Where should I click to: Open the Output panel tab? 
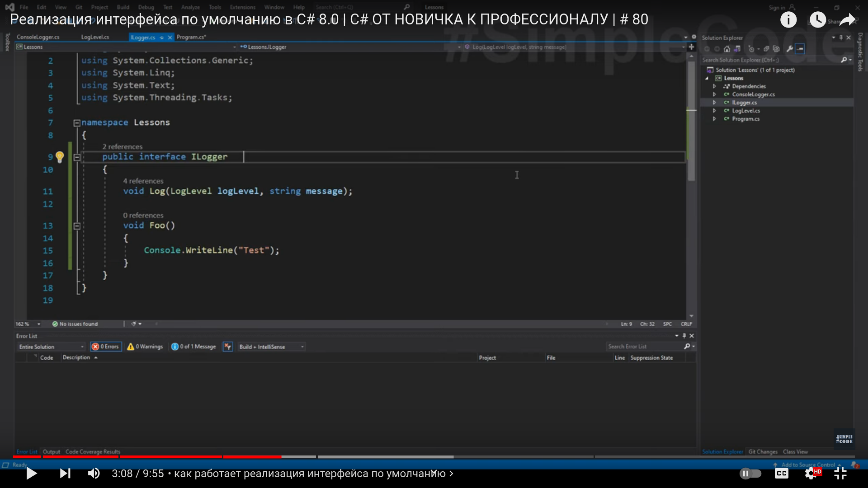[x=51, y=452]
